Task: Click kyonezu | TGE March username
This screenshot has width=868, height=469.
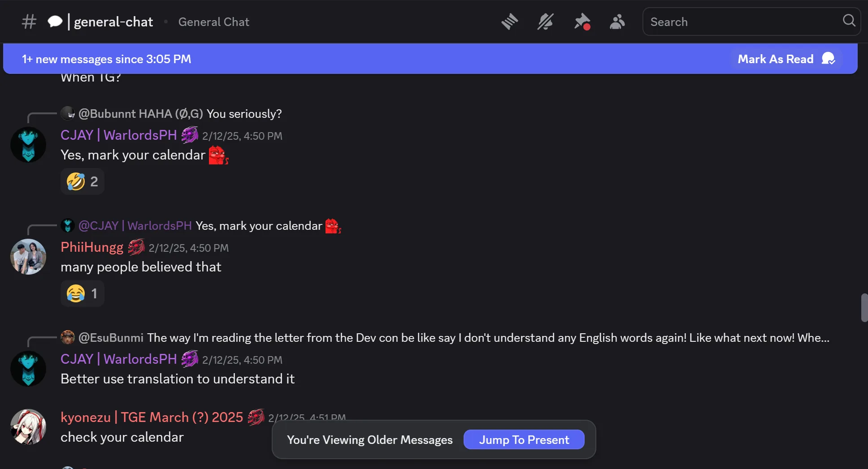Action: point(152,417)
